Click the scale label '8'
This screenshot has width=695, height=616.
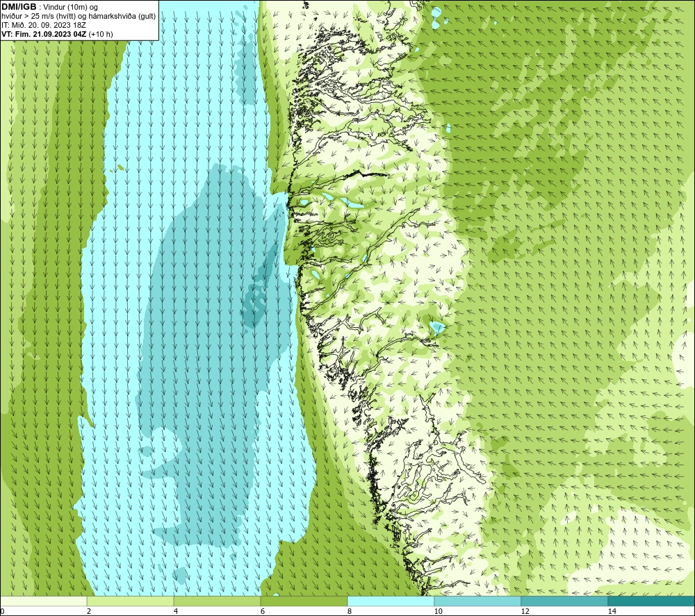[350, 612]
